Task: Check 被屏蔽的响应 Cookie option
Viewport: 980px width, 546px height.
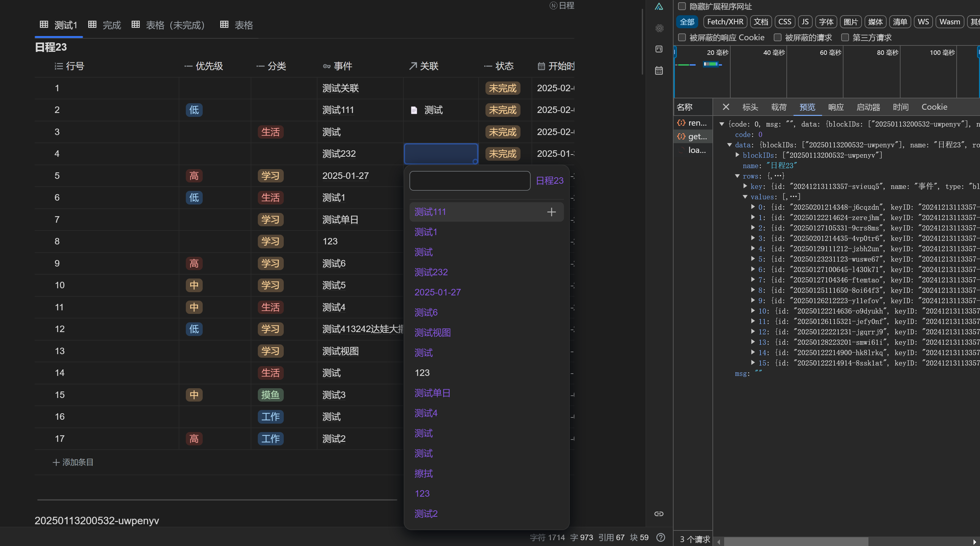Action: point(682,37)
